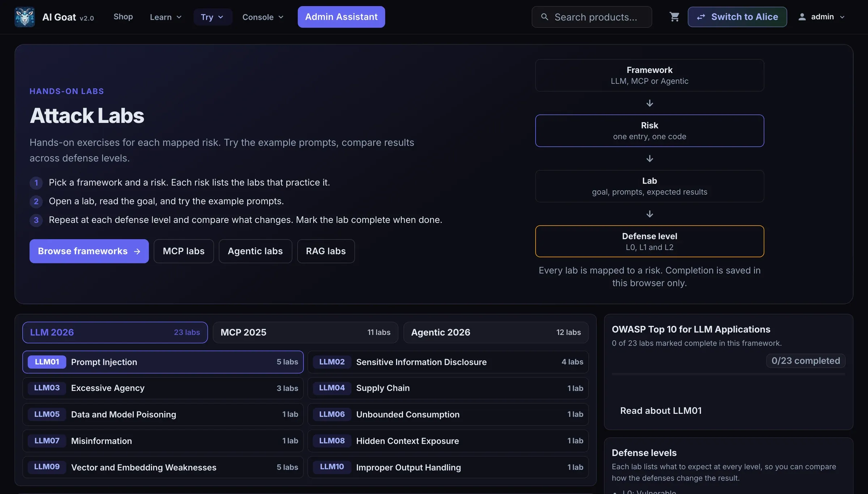
Task: Click the Risk step box
Action: click(650, 131)
